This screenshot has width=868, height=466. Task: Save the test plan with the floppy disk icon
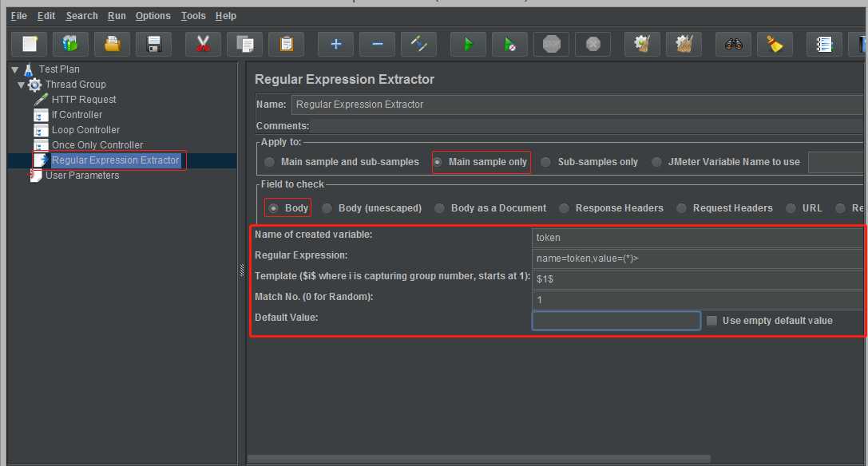(154, 44)
